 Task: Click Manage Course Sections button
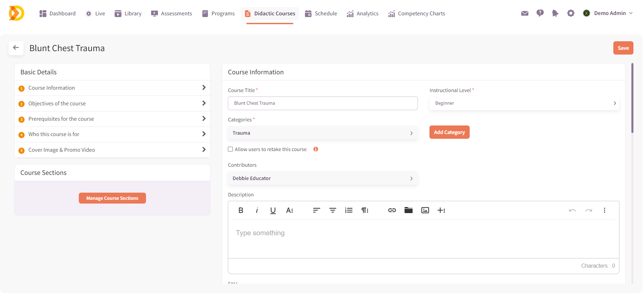112,198
